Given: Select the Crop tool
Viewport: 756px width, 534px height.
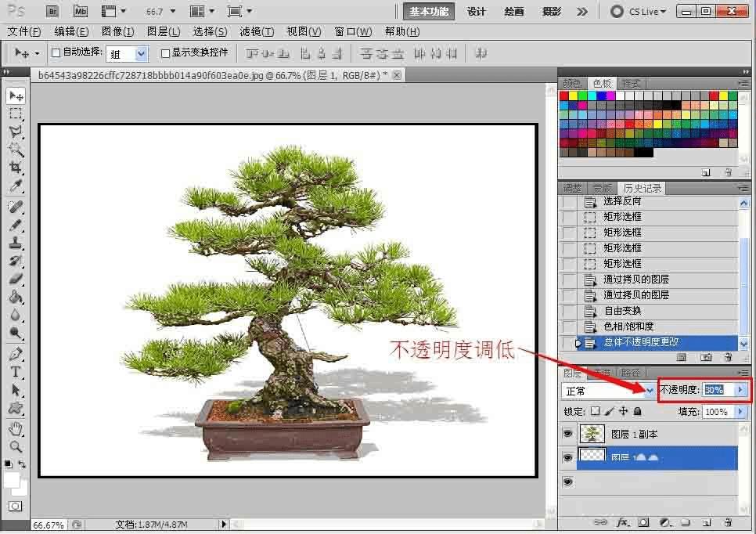Looking at the screenshot, I should tap(16, 168).
